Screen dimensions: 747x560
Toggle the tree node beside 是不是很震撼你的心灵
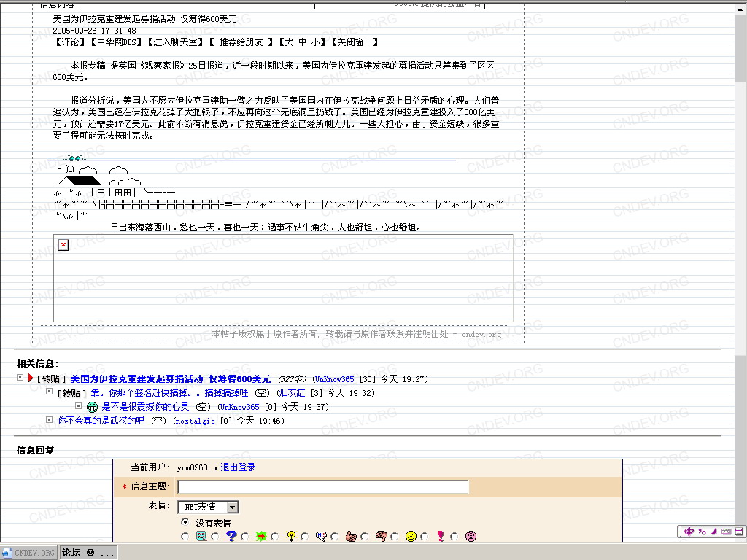(79, 405)
